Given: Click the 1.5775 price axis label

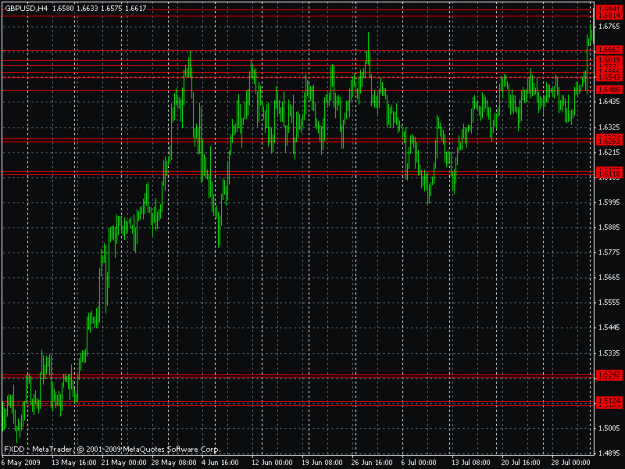Looking at the screenshot, I should tap(609, 252).
